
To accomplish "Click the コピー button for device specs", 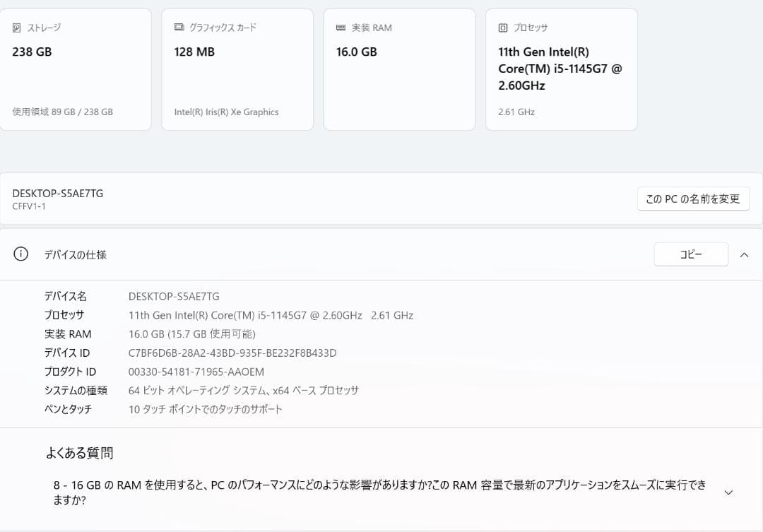I will point(691,254).
